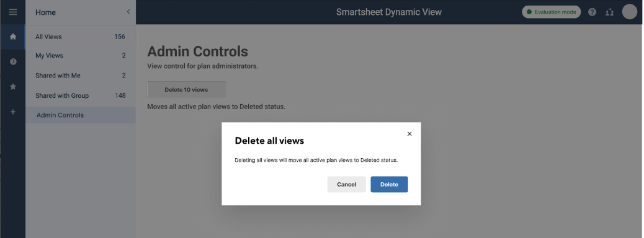Viewport: 644px width, 238px height.
Task: Select My Views in sidebar
Action: coord(81,55)
